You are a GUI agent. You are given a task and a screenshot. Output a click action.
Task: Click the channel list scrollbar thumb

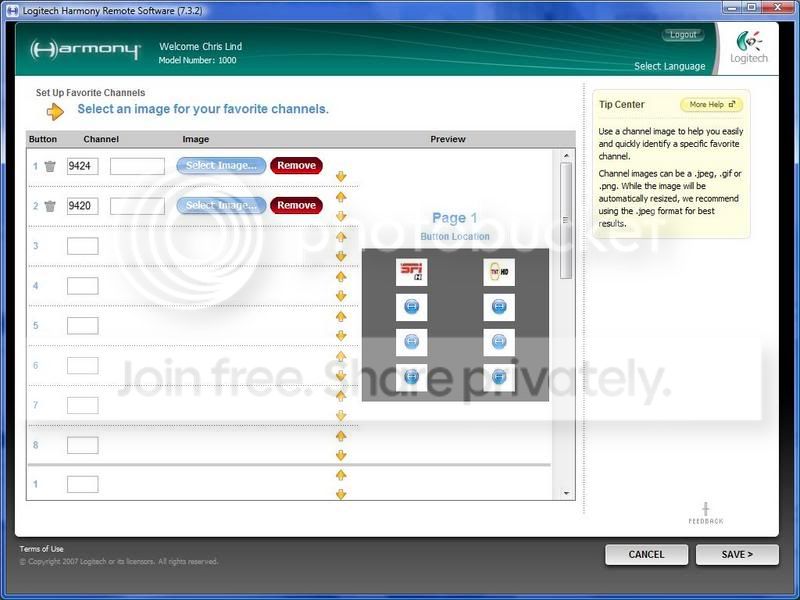point(566,220)
